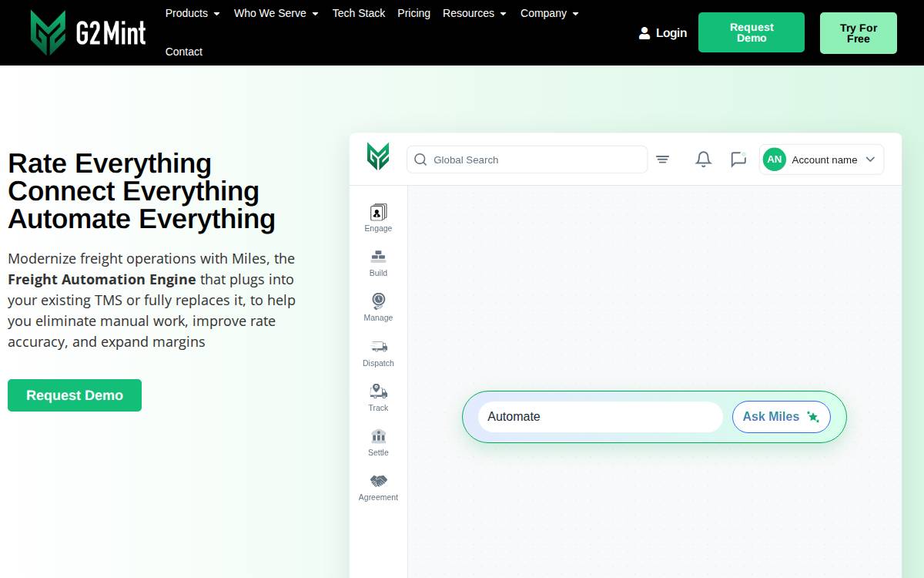The width and height of the screenshot is (924, 578).
Task: Go to the Tech Stack page
Action: pyautogui.click(x=359, y=13)
